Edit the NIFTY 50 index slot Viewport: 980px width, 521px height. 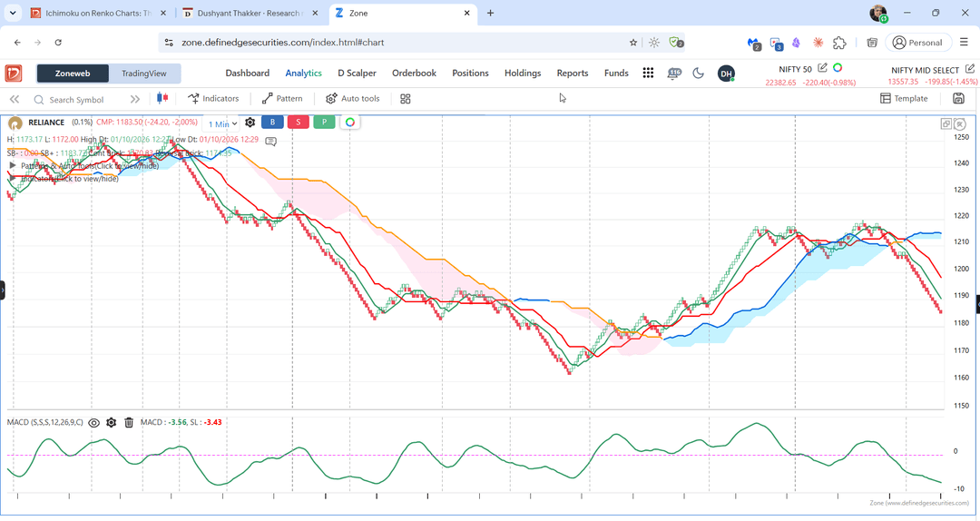click(822, 68)
